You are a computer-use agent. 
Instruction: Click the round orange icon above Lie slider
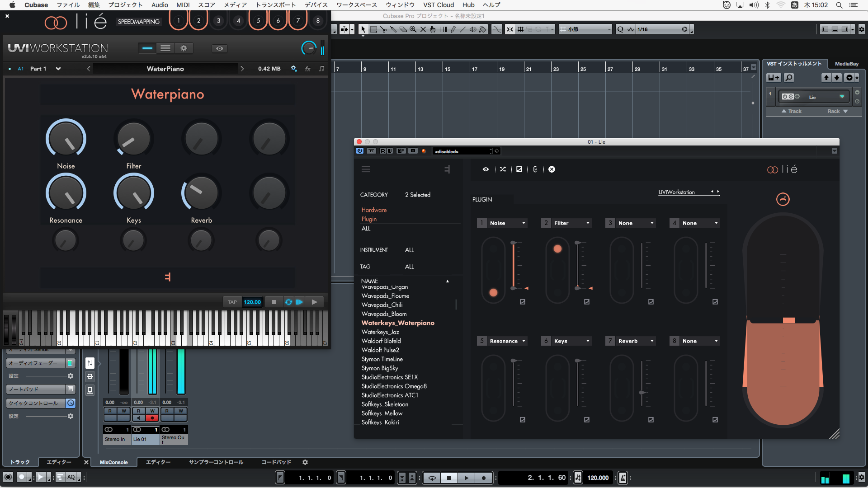point(783,199)
